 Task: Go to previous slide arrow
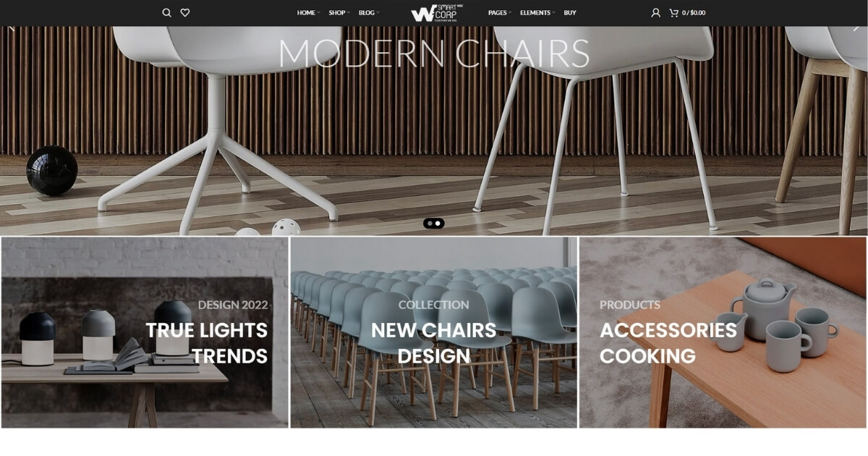[x=11, y=29]
